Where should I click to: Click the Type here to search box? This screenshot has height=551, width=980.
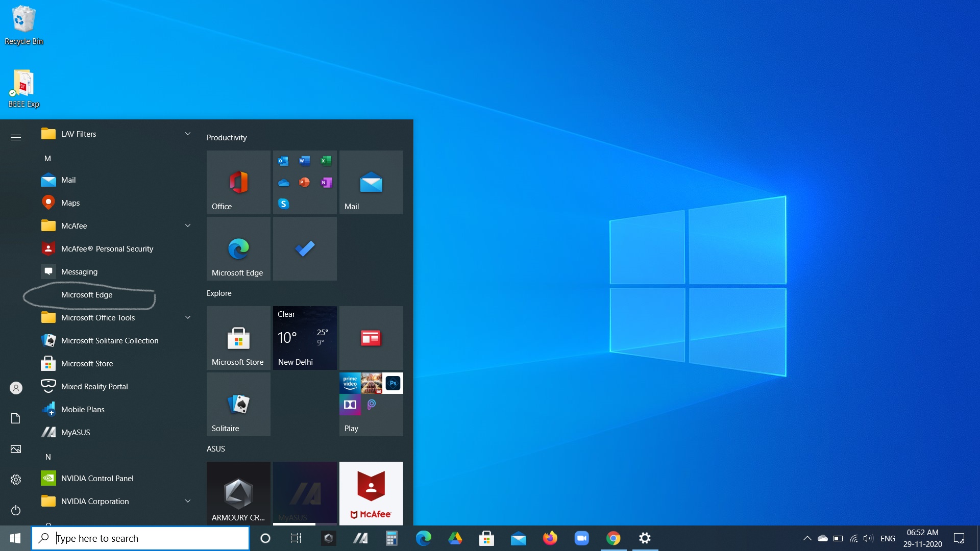(140, 538)
